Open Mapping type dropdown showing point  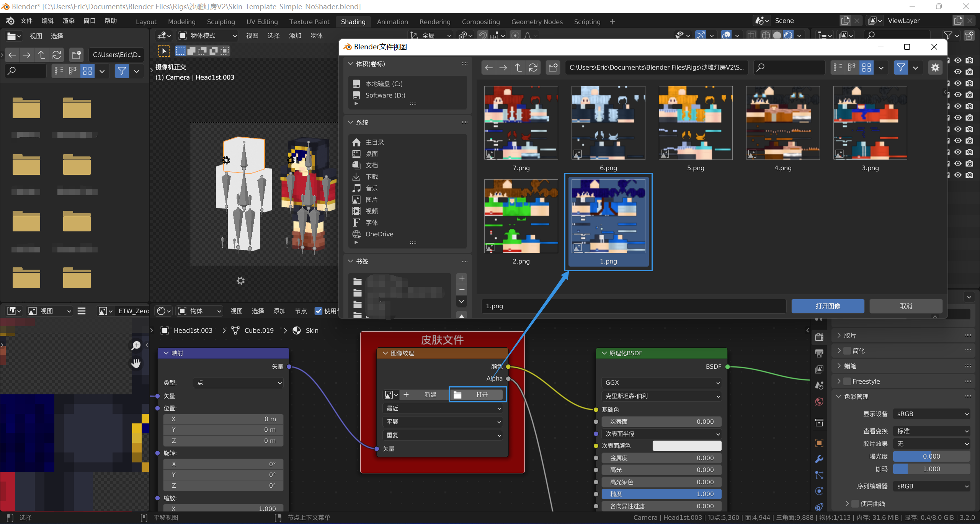239,382
